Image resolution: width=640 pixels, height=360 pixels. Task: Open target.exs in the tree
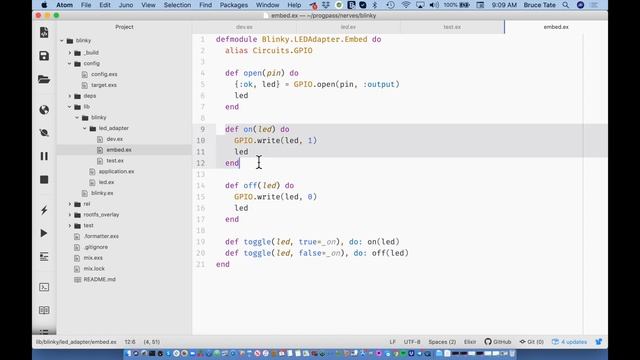(104, 85)
